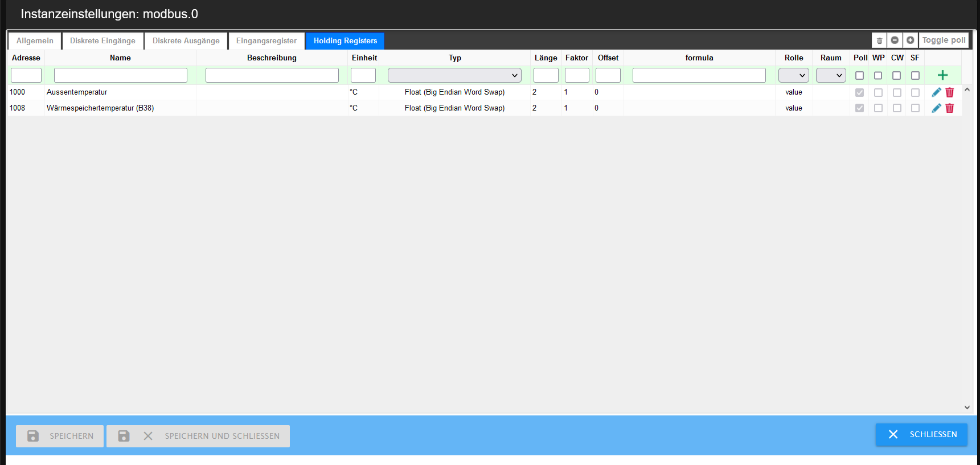The height and width of the screenshot is (465, 980).
Task: Open the Diskrete Eingänge tab
Action: (102, 41)
